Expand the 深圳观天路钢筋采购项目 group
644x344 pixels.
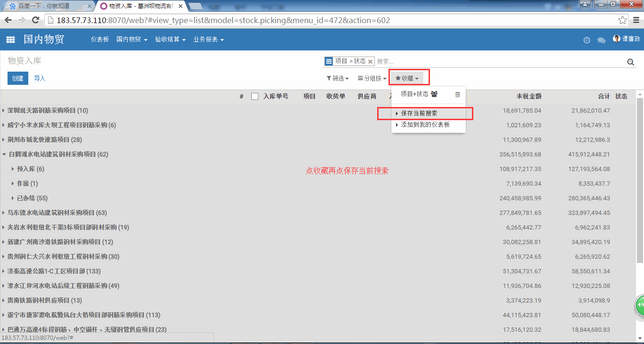pyautogui.click(x=47, y=111)
